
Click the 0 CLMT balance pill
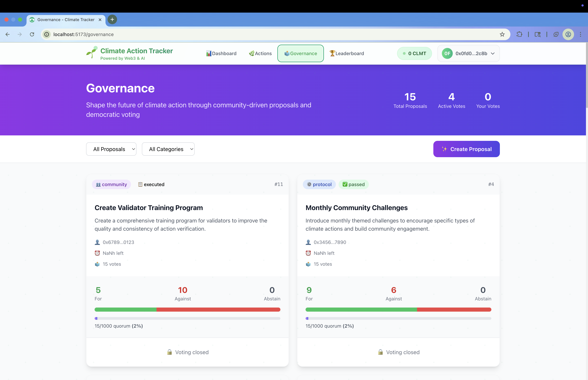pos(414,54)
